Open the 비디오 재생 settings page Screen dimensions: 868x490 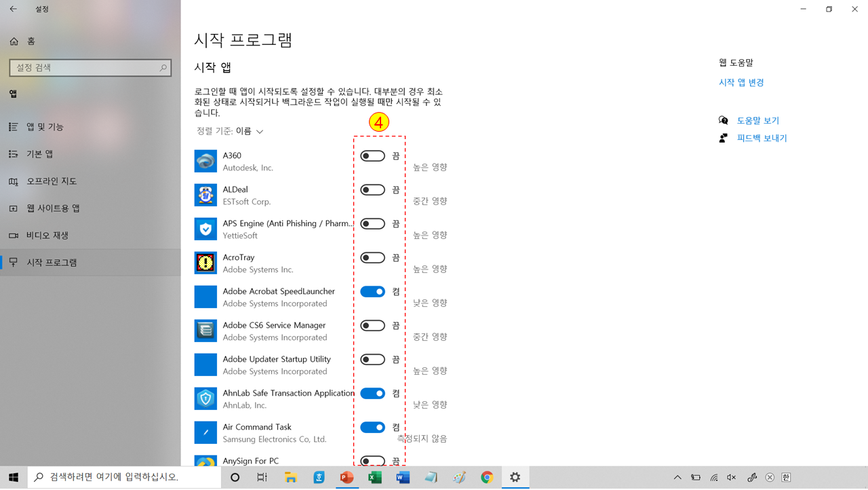coord(47,235)
